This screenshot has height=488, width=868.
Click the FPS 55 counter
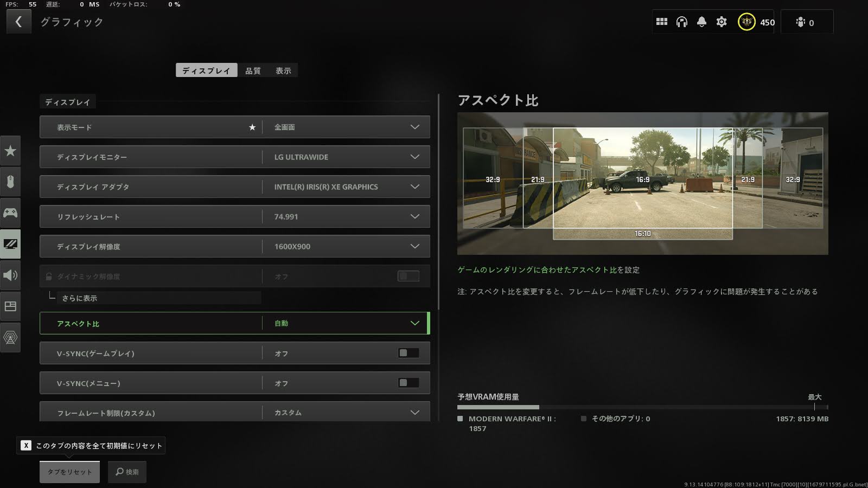[x=21, y=4]
